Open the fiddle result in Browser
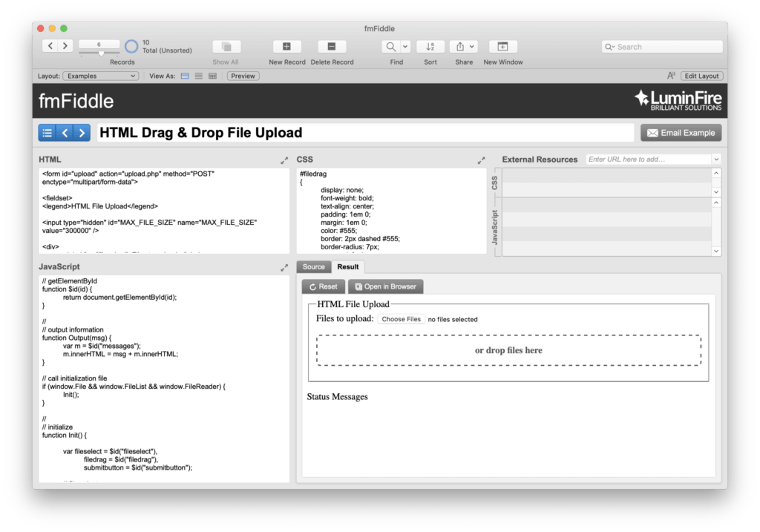760x532 pixels. pyautogui.click(x=385, y=286)
